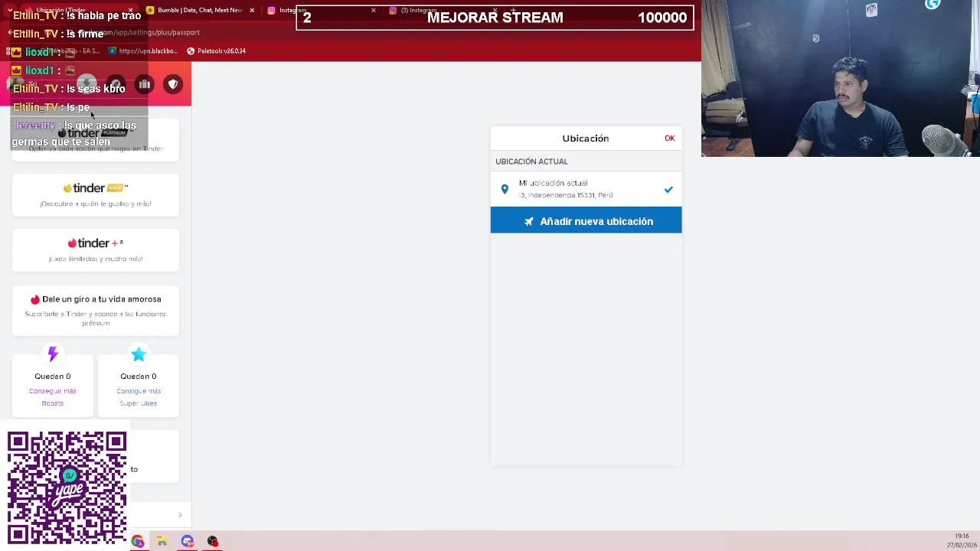The image size is (980, 551).
Task: Click the Bumble tab favicon
Action: pyautogui.click(x=150, y=10)
